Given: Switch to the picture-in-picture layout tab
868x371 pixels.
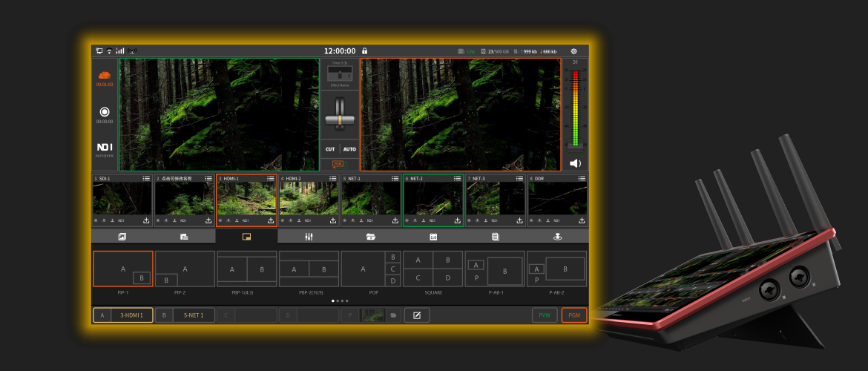Looking at the screenshot, I should tap(247, 237).
